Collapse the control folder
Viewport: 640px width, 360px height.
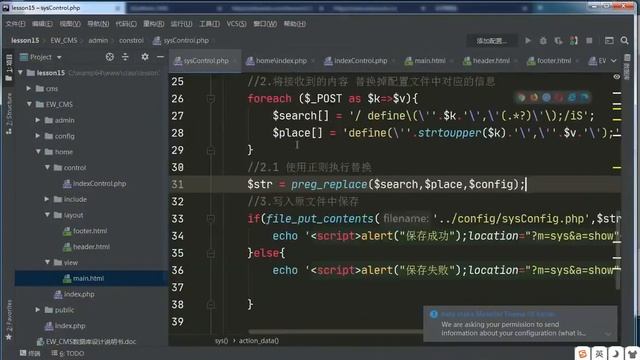tap(47, 167)
